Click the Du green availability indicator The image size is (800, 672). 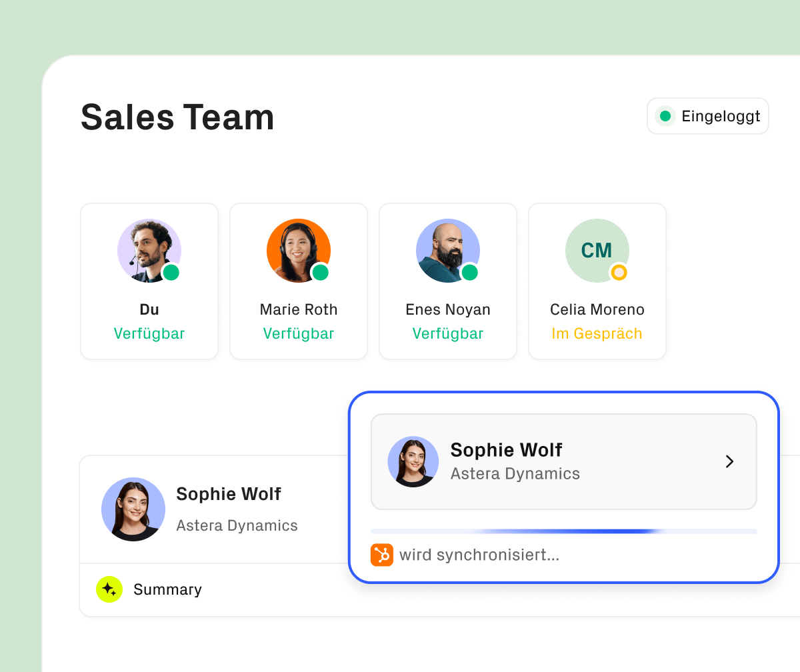[x=171, y=272]
